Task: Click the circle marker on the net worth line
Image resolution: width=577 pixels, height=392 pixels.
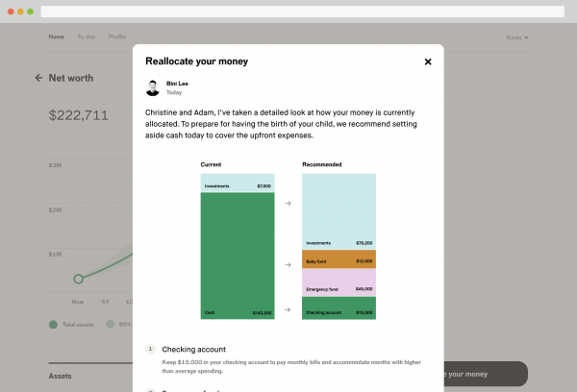Action: pos(79,279)
